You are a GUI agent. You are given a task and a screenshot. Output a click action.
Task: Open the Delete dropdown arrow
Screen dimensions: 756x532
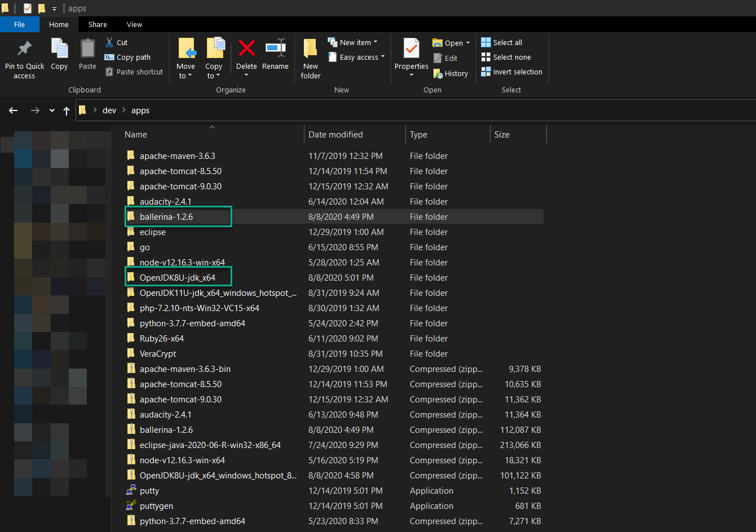coord(246,76)
